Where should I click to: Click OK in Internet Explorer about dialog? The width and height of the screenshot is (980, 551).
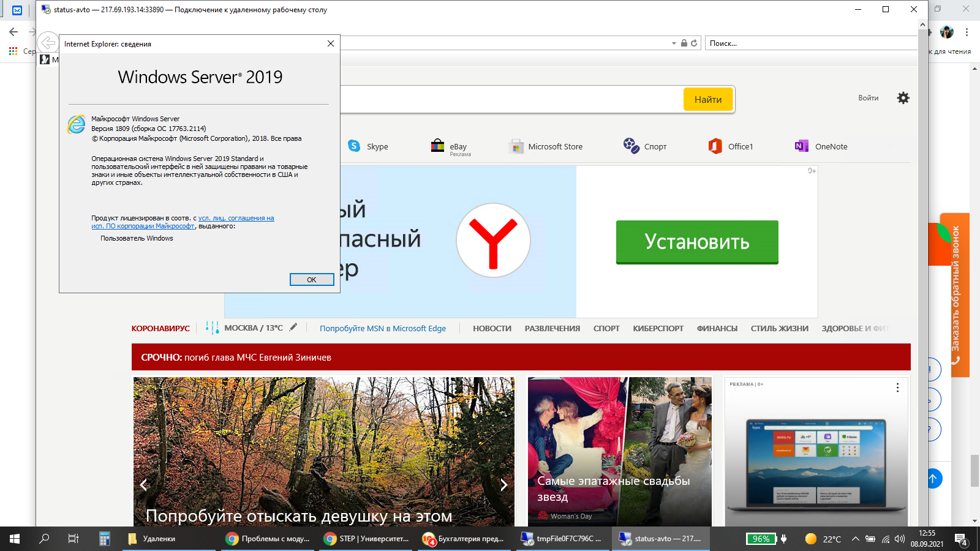(x=312, y=280)
